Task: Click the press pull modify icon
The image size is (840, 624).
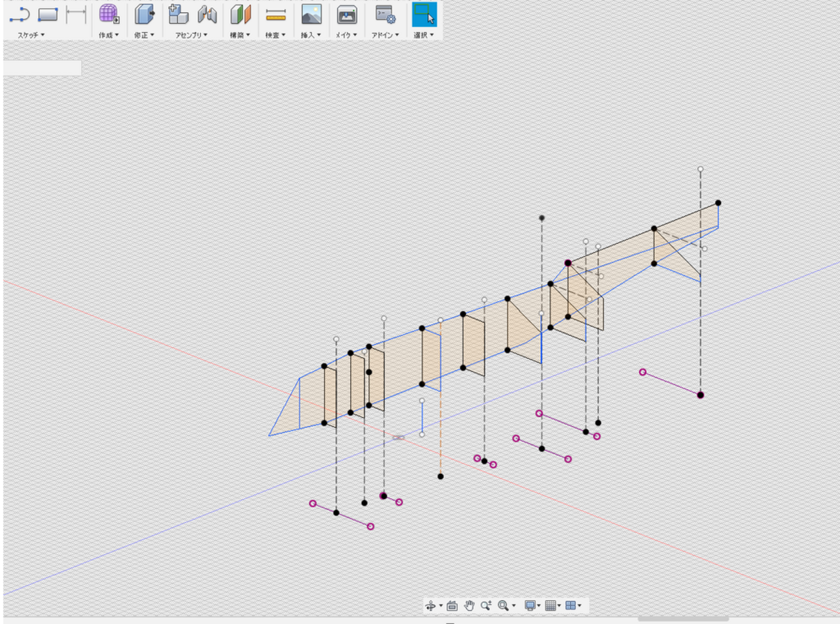Action: click(x=144, y=14)
